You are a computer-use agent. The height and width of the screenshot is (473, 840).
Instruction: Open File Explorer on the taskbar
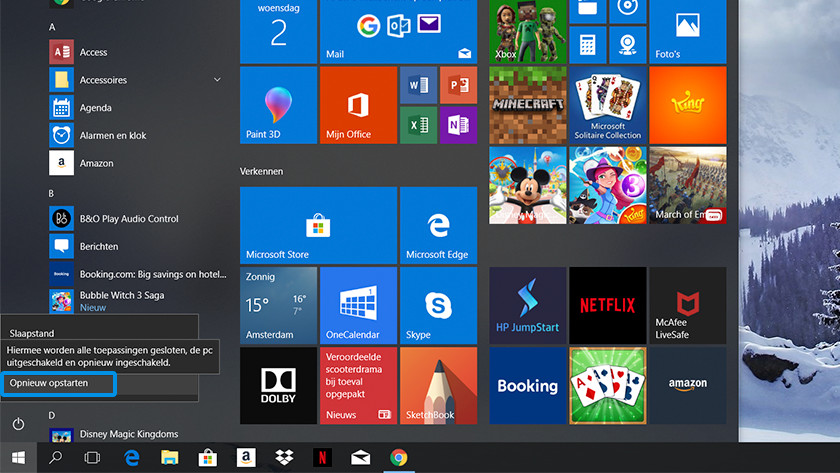[x=170, y=457]
